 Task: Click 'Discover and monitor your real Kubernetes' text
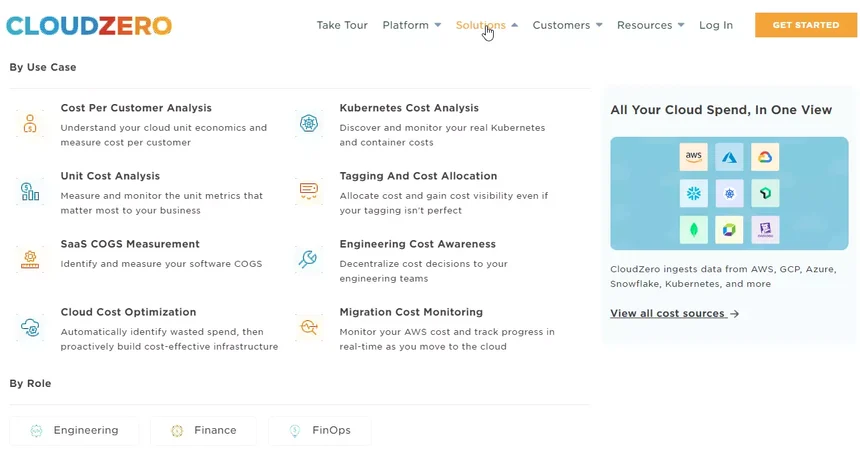click(442, 135)
